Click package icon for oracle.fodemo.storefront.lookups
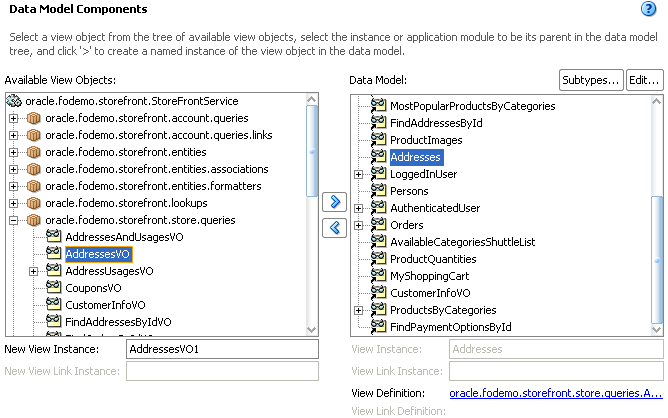The image size is (668, 418). pyautogui.click(x=33, y=203)
